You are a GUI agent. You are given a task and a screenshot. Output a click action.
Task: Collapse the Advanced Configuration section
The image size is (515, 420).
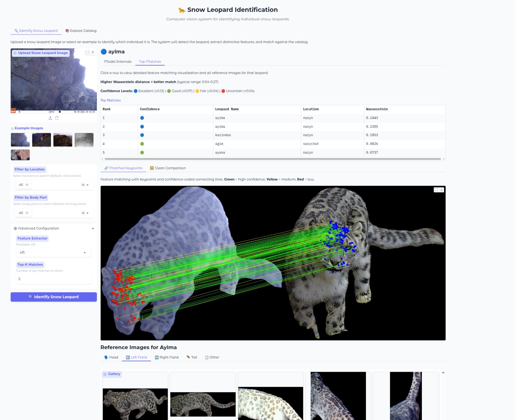click(x=93, y=229)
